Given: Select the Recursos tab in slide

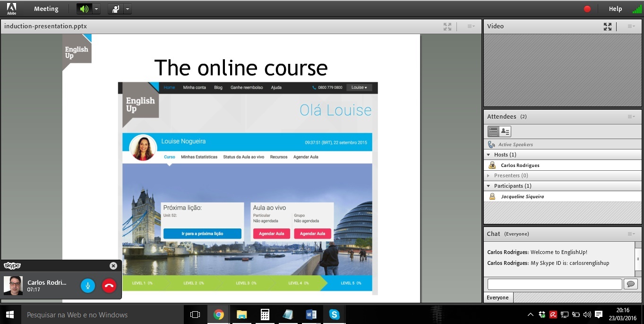Looking at the screenshot, I should 279,157.
